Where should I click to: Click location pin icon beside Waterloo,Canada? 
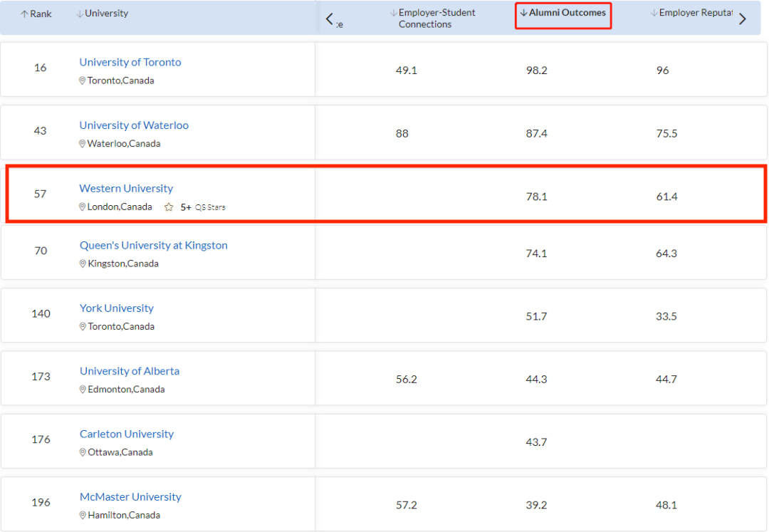pyautogui.click(x=83, y=144)
